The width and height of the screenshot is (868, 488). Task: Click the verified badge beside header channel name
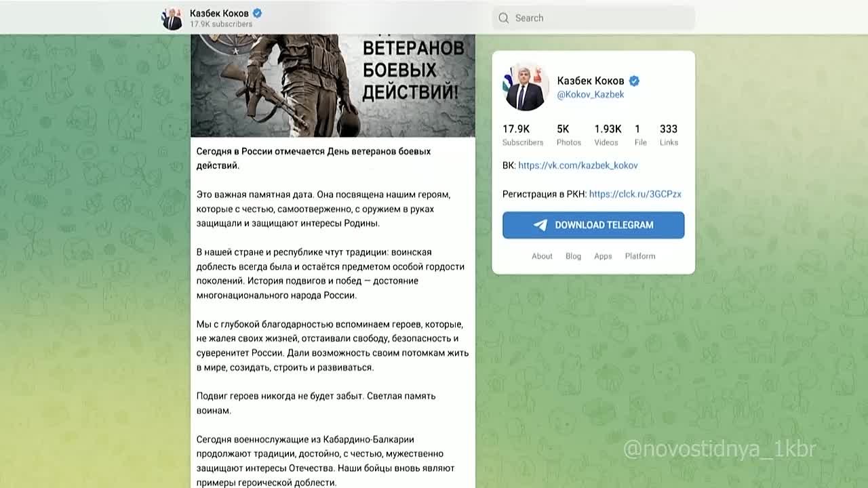258,13
